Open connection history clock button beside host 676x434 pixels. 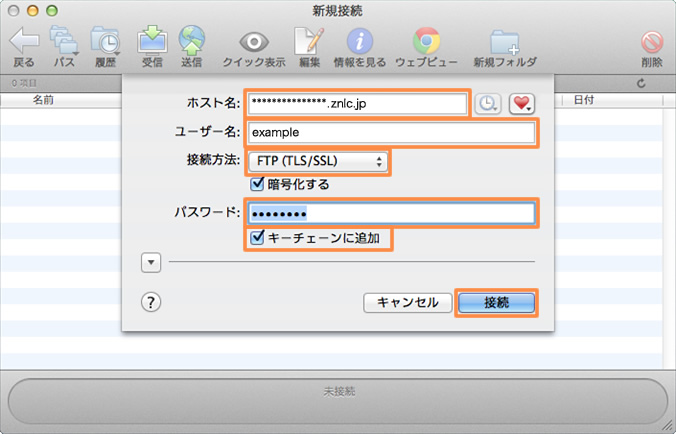point(487,103)
